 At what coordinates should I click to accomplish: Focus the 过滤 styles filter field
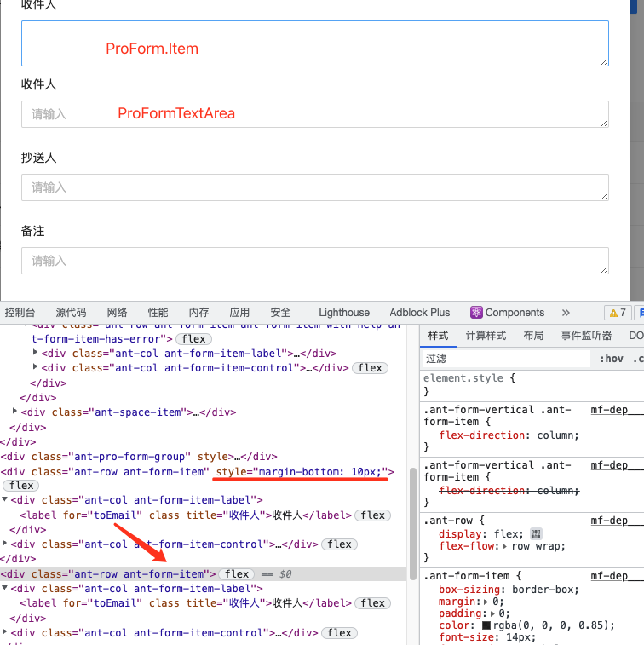[x=506, y=359]
